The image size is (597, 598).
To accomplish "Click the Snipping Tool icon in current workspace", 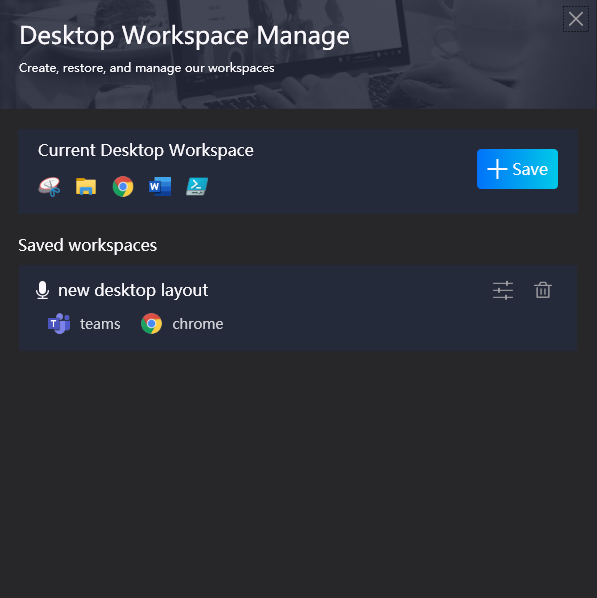I will [49, 186].
